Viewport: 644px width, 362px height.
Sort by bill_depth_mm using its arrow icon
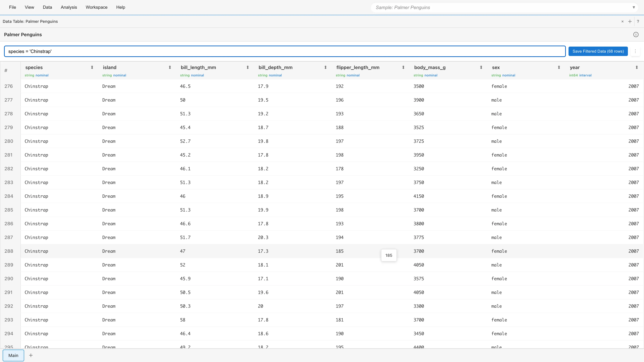(x=325, y=67)
